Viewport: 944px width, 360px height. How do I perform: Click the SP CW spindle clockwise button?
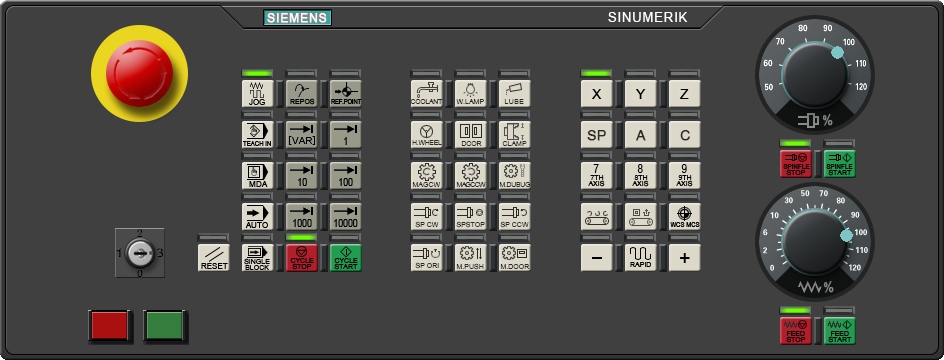point(426,216)
